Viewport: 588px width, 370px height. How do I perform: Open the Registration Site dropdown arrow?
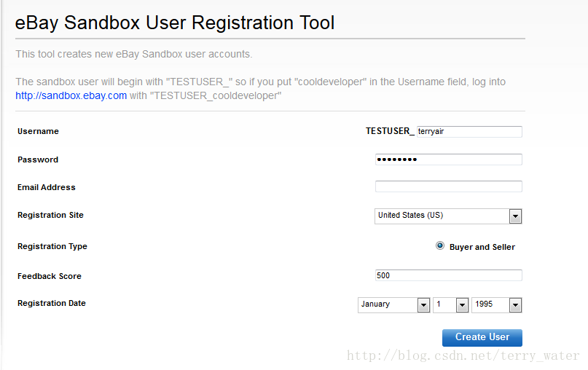tap(515, 216)
